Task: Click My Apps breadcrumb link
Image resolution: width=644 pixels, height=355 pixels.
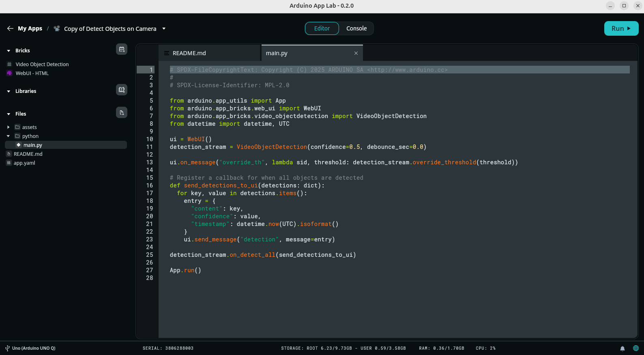Action: (30, 28)
